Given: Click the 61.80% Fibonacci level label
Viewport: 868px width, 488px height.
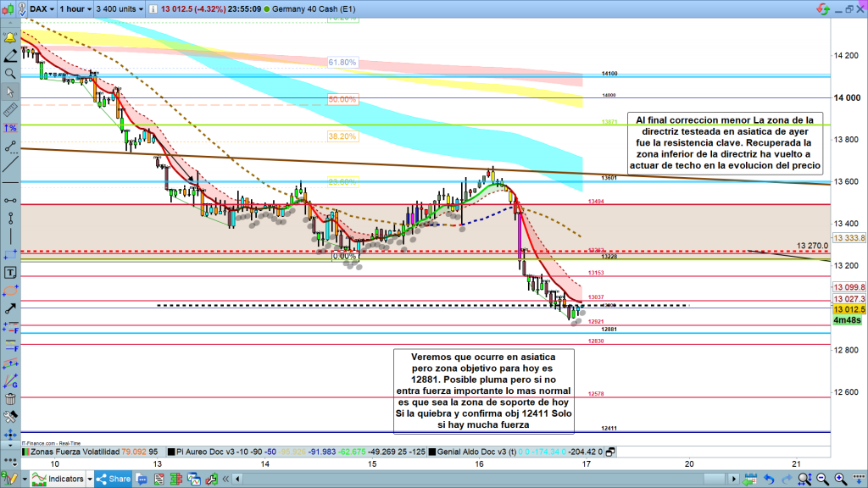Looking at the screenshot, I should [342, 63].
